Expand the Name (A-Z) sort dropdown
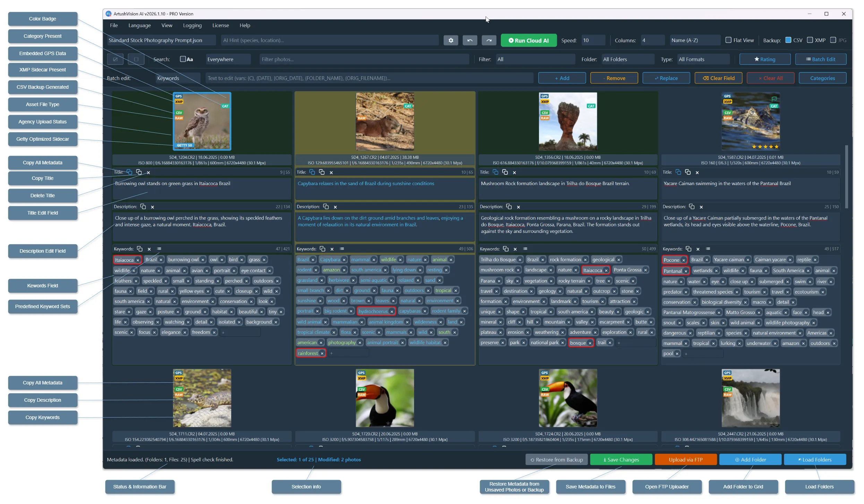This screenshot has height=504, width=864. point(695,40)
